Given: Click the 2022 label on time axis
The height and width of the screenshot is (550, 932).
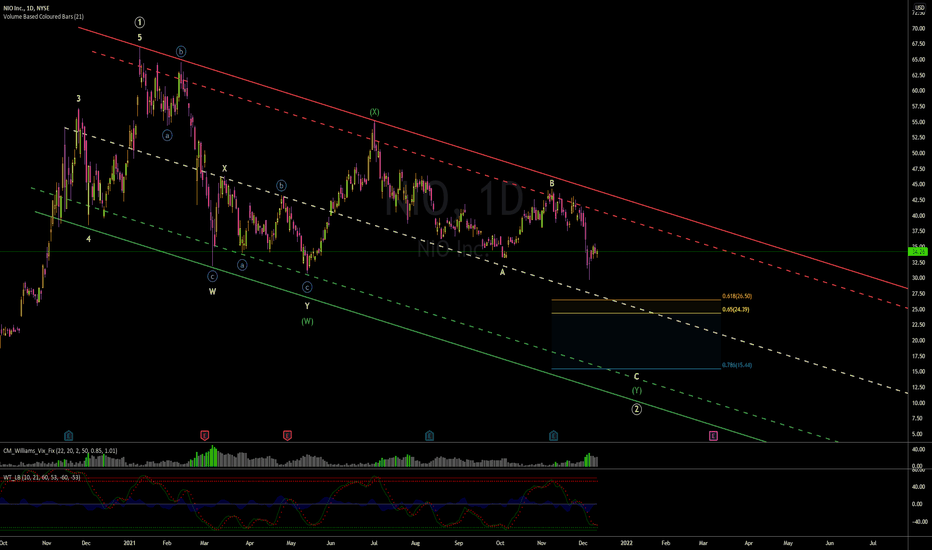Looking at the screenshot, I should [626, 543].
